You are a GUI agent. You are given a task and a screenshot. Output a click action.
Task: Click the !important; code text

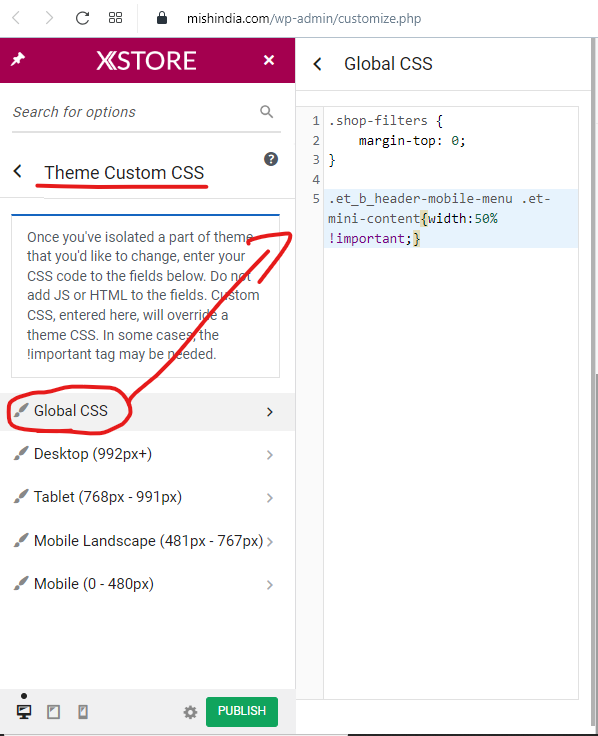[369, 238]
